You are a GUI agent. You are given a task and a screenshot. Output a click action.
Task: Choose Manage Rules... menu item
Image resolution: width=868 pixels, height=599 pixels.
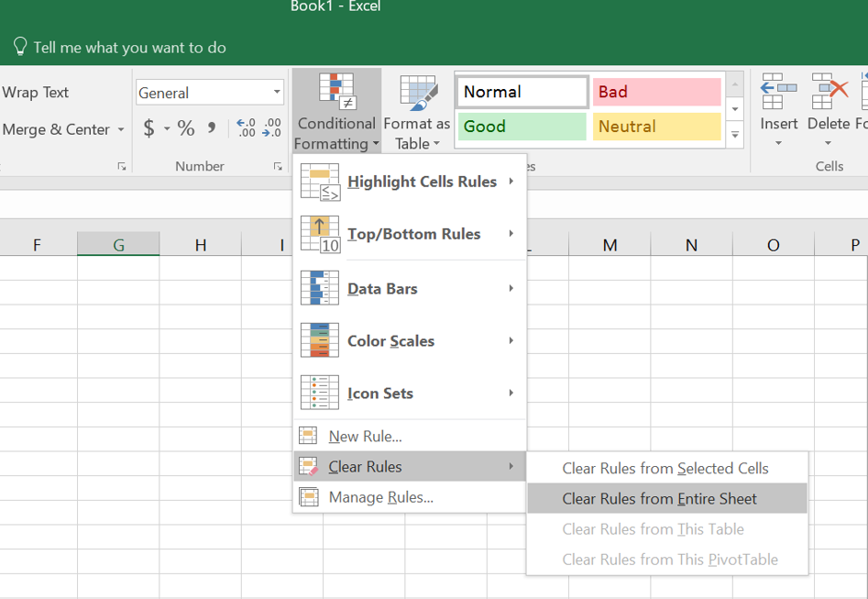tap(410, 497)
